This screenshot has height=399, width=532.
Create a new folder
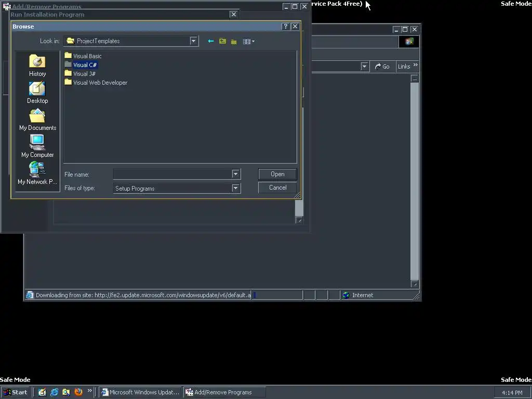click(234, 42)
